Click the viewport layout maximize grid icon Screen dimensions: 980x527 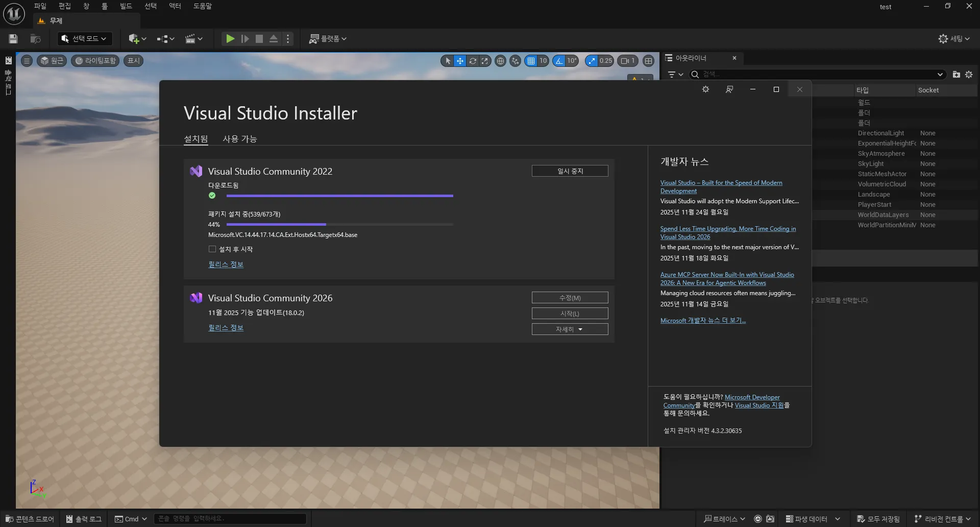tap(648, 61)
